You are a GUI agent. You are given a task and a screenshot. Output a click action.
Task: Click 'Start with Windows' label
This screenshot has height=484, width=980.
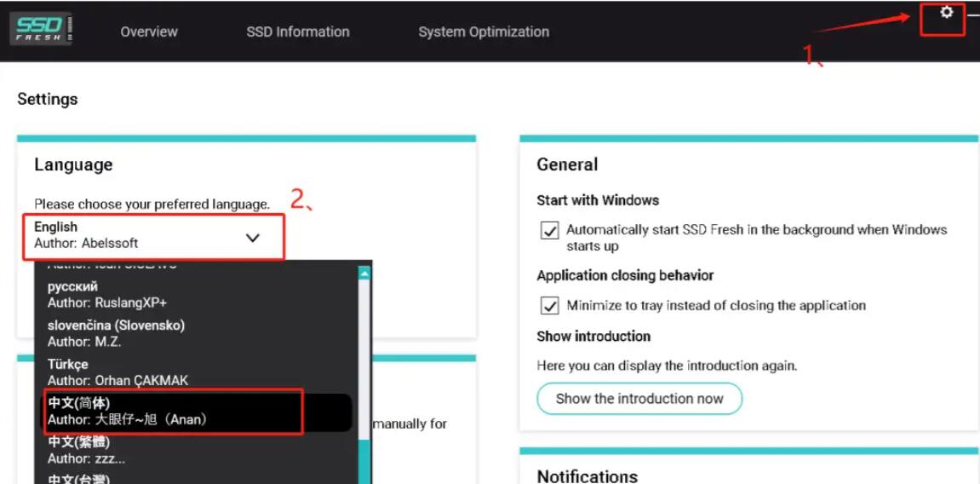click(x=598, y=201)
